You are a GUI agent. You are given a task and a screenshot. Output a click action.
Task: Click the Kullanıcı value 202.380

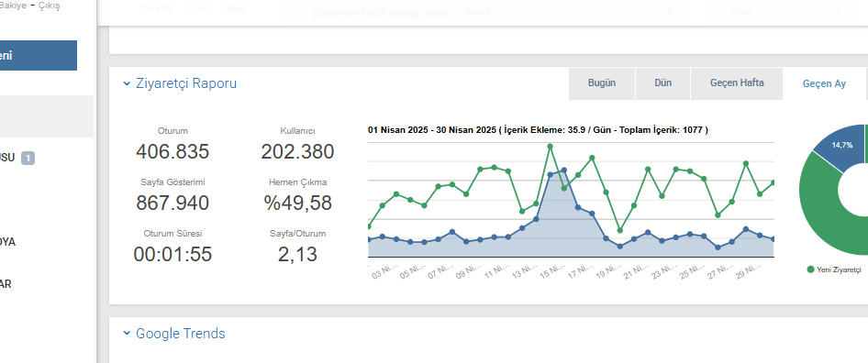tap(298, 151)
